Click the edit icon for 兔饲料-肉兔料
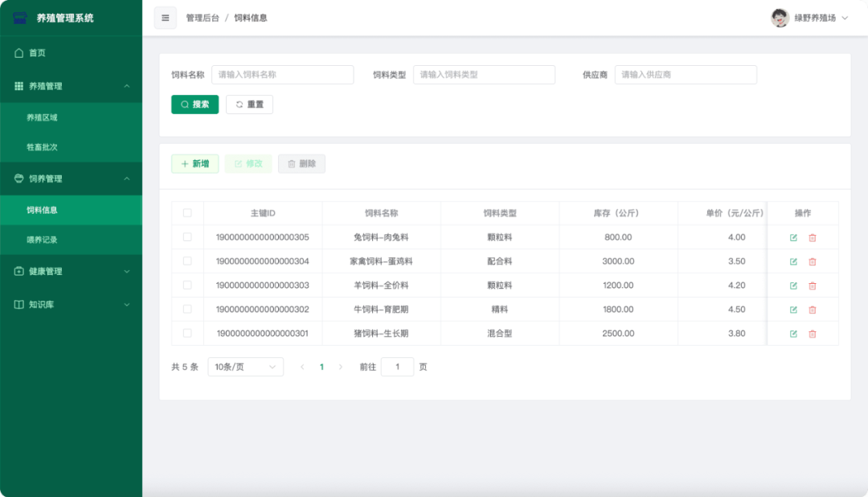Image resolution: width=868 pixels, height=497 pixels. pyautogui.click(x=792, y=237)
